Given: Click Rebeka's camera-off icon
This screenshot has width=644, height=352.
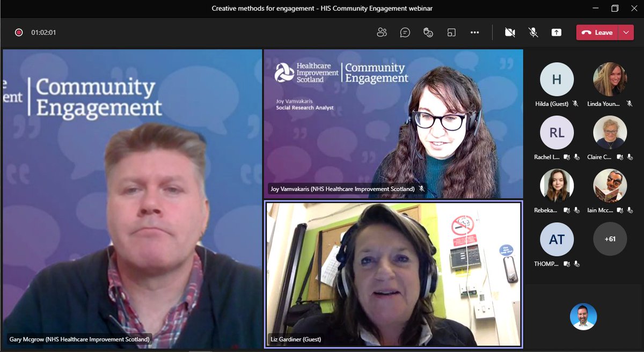Looking at the screenshot, I should point(567,210).
